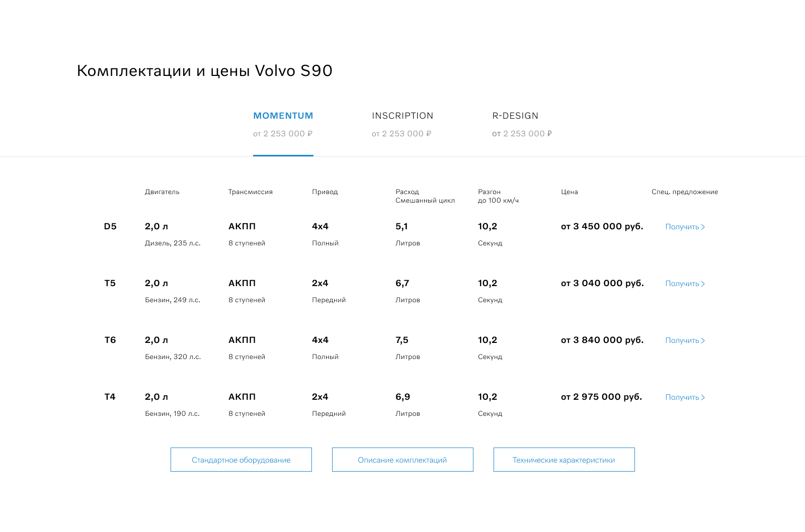The height and width of the screenshot is (532, 805).
Task: Switch to the MOMENTUM trim tab
Action: tap(283, 116)
